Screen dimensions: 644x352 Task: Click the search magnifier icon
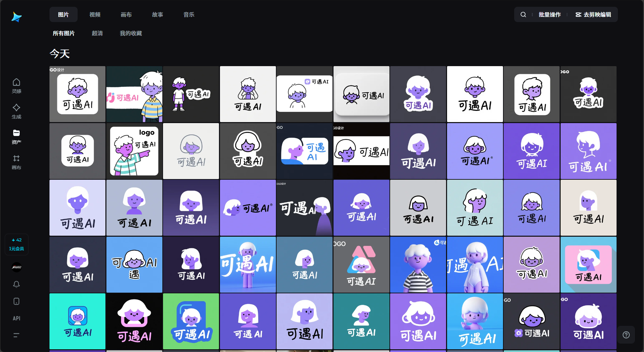[x=523, y=15]
